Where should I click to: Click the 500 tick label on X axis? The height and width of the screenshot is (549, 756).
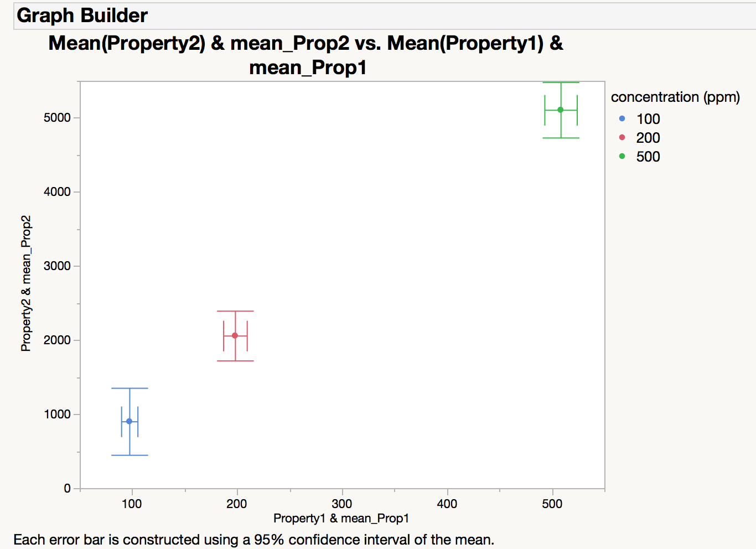coord(551,504)
